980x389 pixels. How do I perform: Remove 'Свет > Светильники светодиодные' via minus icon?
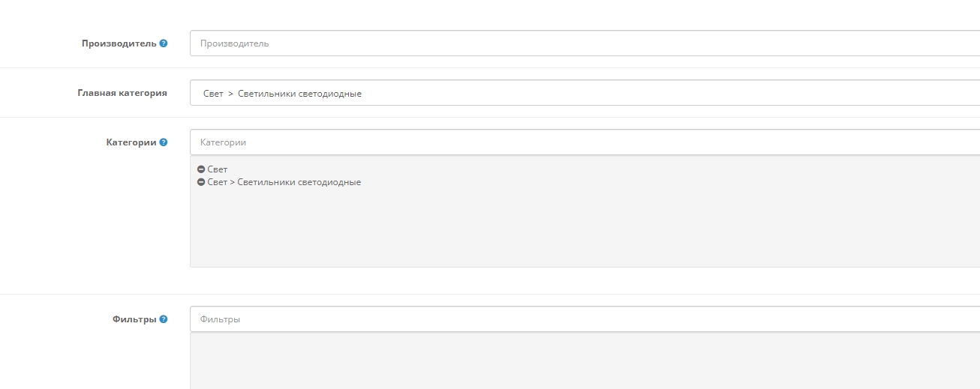(x=201, y=182)
